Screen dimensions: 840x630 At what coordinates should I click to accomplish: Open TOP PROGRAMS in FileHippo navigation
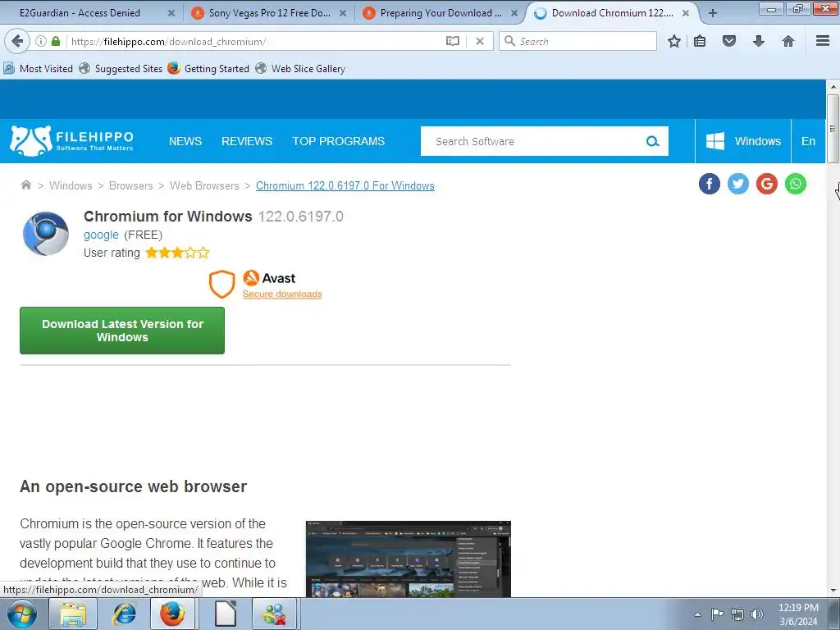339,141
